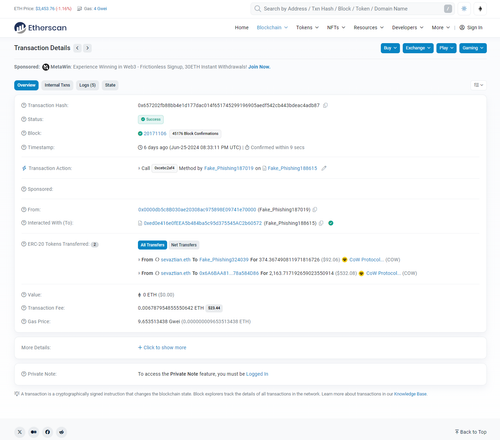The height and width of the screenshot is (440, 500).
Task: Open Etherscan X (Twitter) social icon
Action: tap(20, 432)
